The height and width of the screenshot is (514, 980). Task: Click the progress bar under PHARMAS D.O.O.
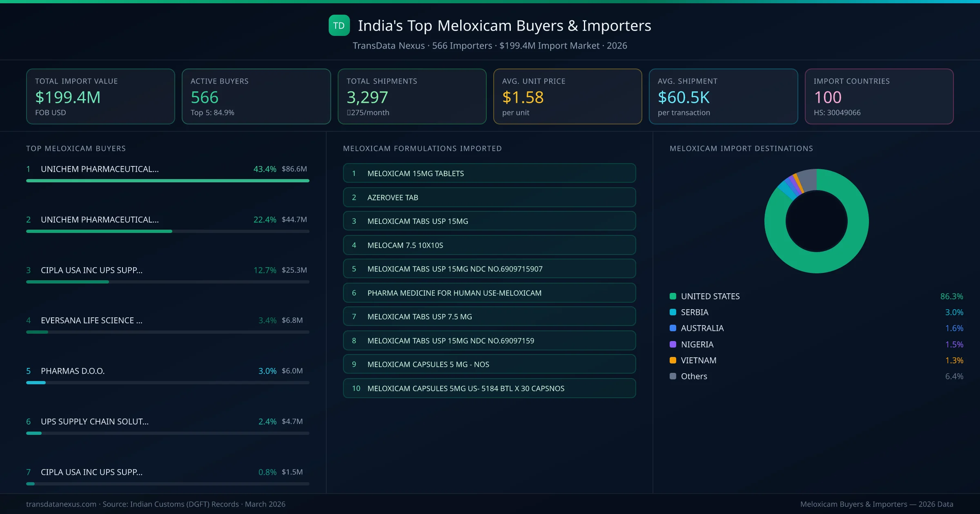point(167,383)
